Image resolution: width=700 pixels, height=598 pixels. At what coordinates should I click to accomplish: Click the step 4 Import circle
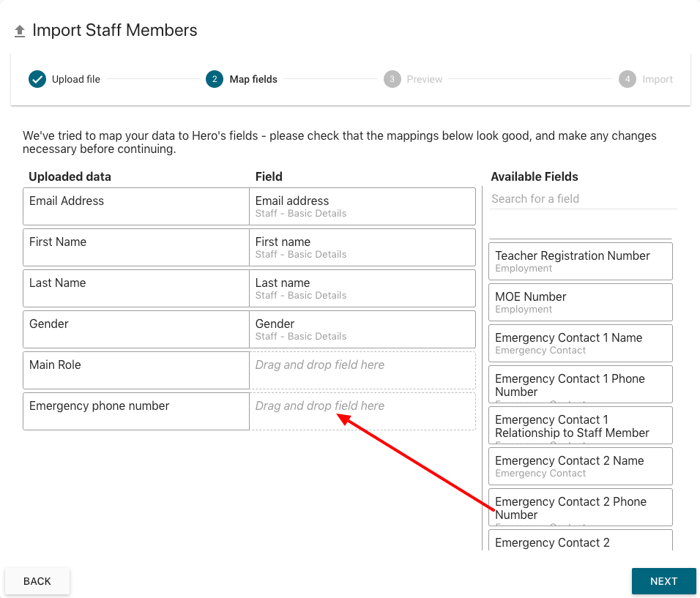tap(627, 79)
